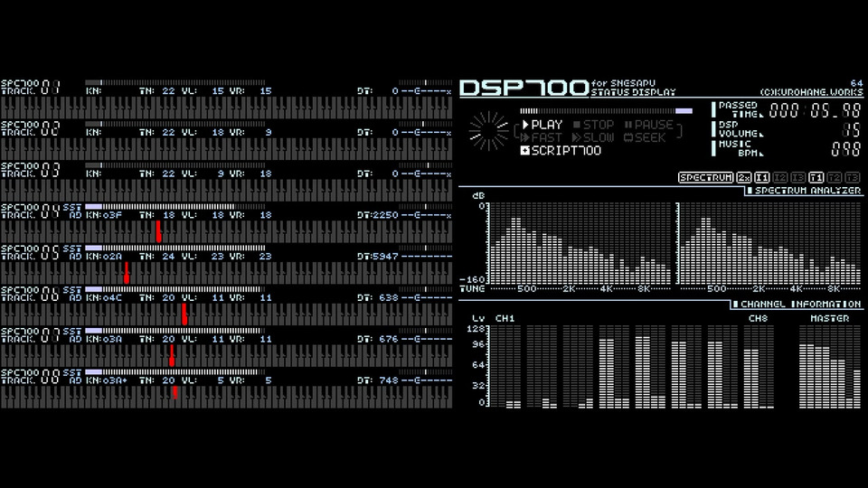The height and width of the screenshot is (488, 868).
Task: Click Track 02 piano keyboard
Action: click(226, 149)
